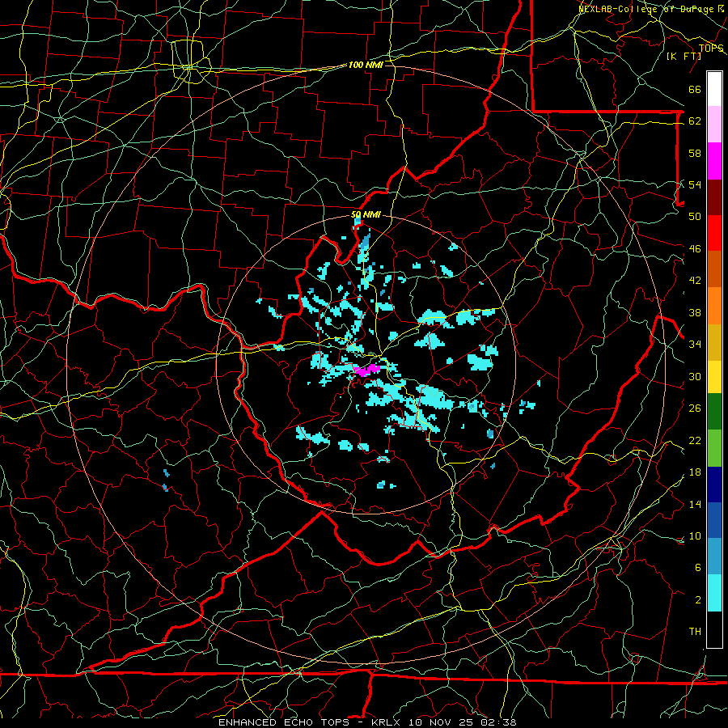Click the '18' legend value
The image size is (728, 728).
pos(695,472)
